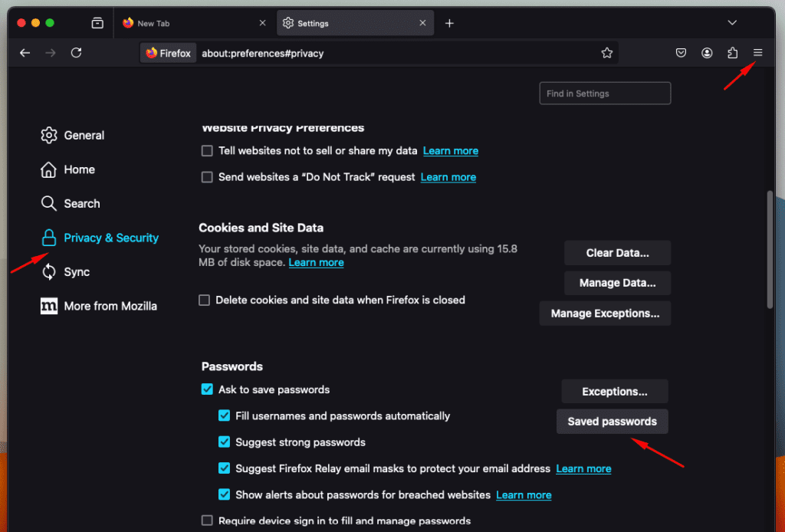The width and height of the screenshot is (785, 532).
Task: Reload the current page
Action: 76,53
